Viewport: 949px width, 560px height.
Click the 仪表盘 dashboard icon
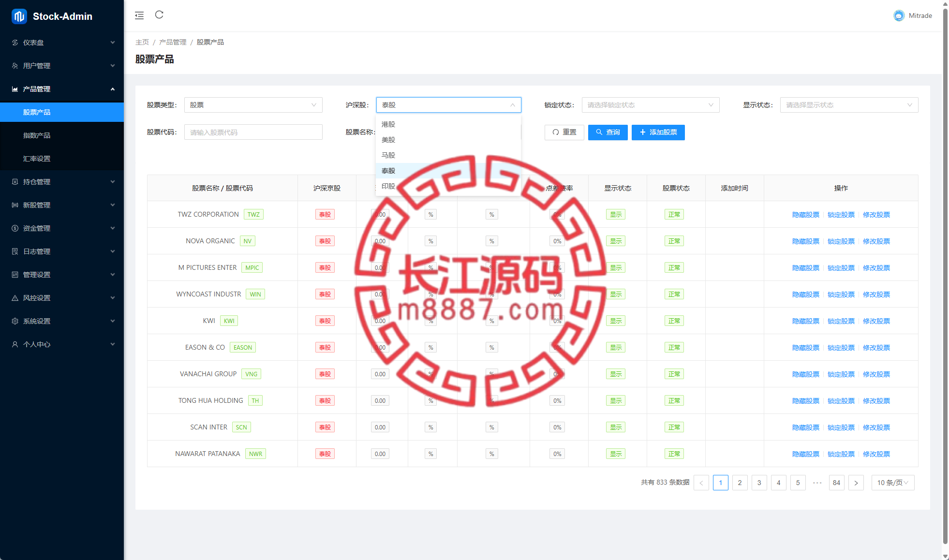15,43
